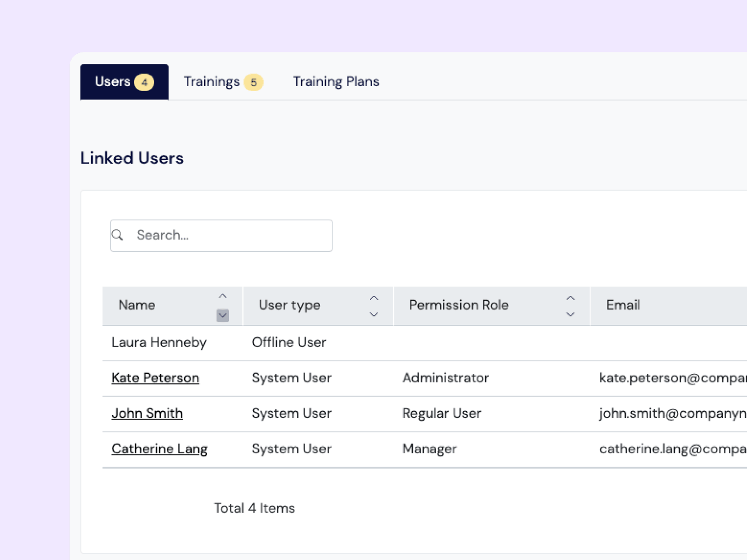Click the Total 4 Items label
This screenshot has height=560, width=747.
(254, 508)
